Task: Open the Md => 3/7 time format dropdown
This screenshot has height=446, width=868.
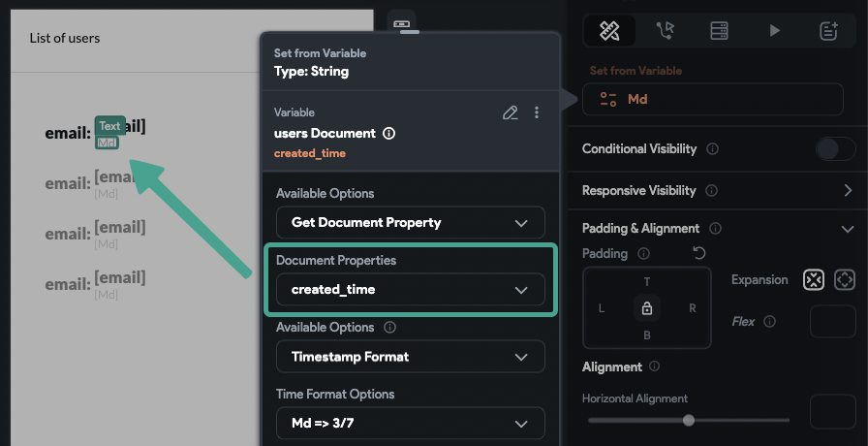Action: click(411, 424)
